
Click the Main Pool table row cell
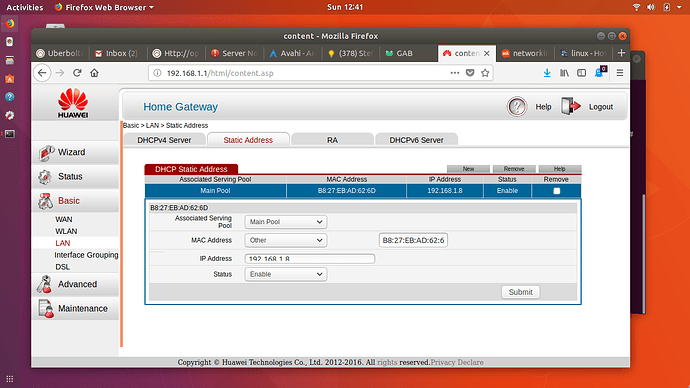[x=215, y=191]
